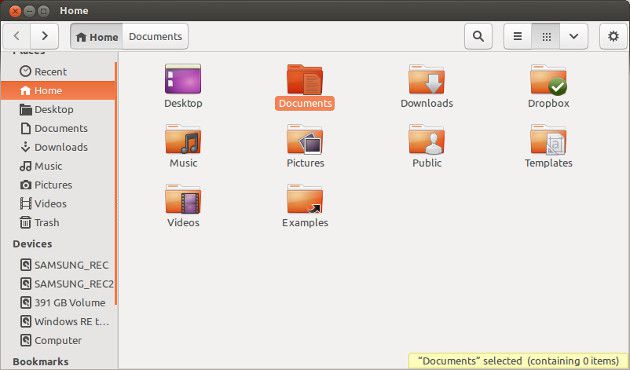Screen dimensions: 630x370
Task: Click the Home path bar button
Action: pyautogui.click(x=96, y=37)
